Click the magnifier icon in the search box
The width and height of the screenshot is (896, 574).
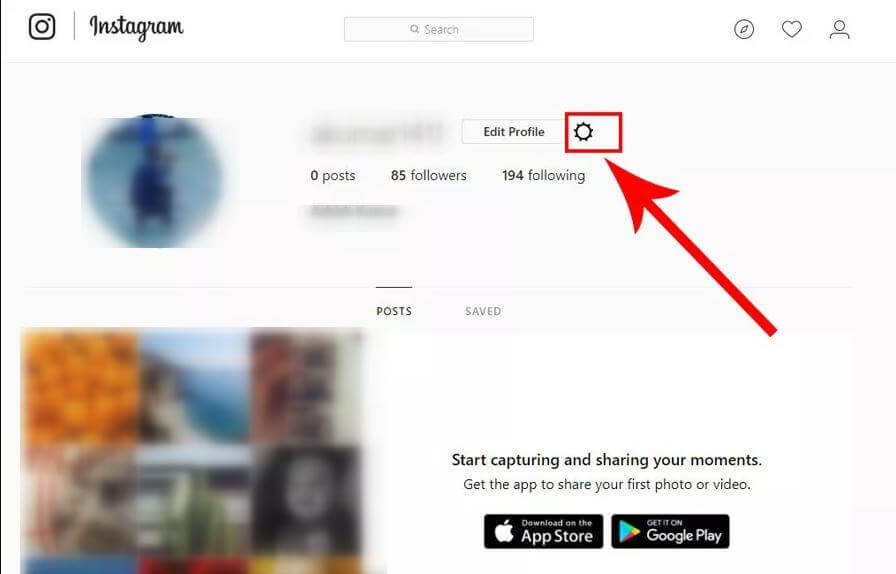point(414,29)
